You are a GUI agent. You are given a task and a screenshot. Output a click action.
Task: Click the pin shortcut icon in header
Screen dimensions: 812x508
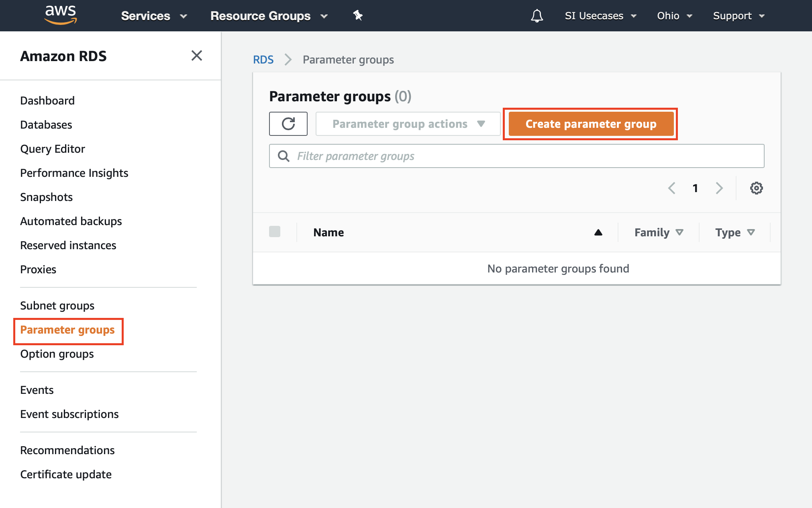(358, 16)
